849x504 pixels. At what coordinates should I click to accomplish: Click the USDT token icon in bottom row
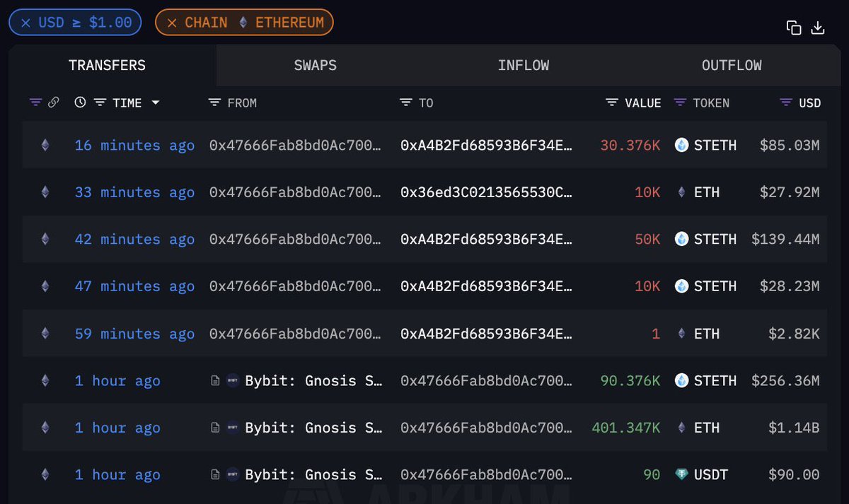tap(681, 474)
